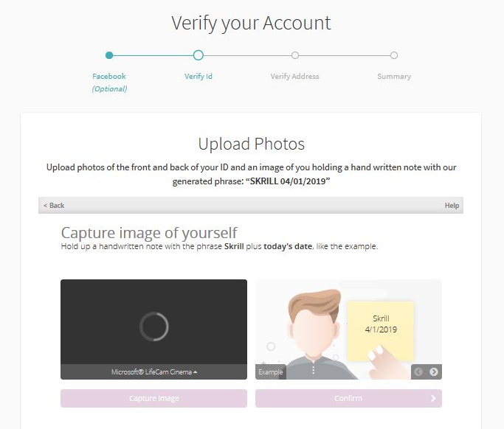Click the Capture Image button
The width and height of the screenshot is (504, 429).
(x=154, y=398)
